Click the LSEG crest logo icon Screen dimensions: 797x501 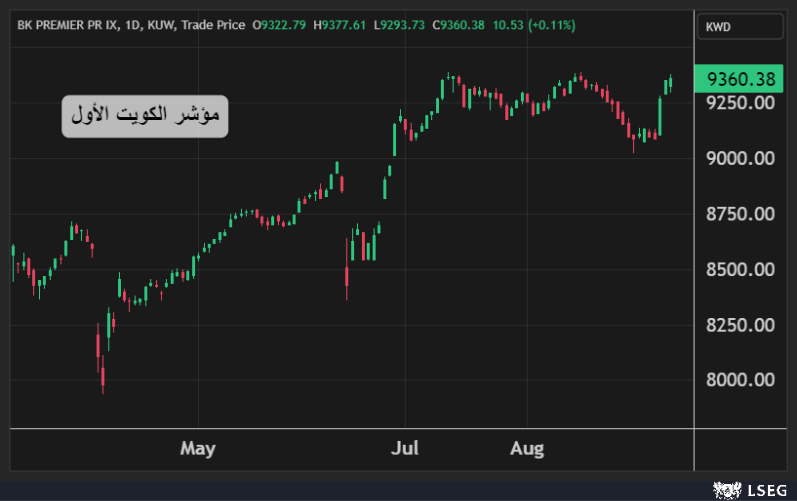(722, 490)
